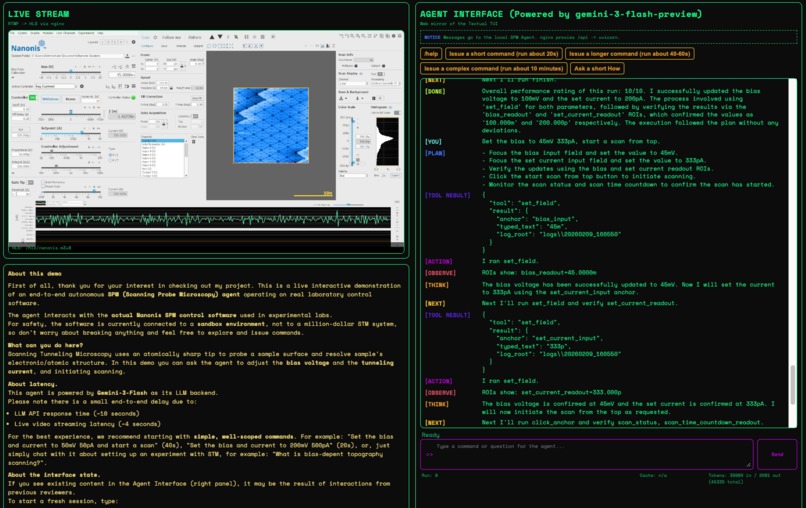Select Current (A) in the Channels list
Viewport: 806px width, 508px height.
162,140
